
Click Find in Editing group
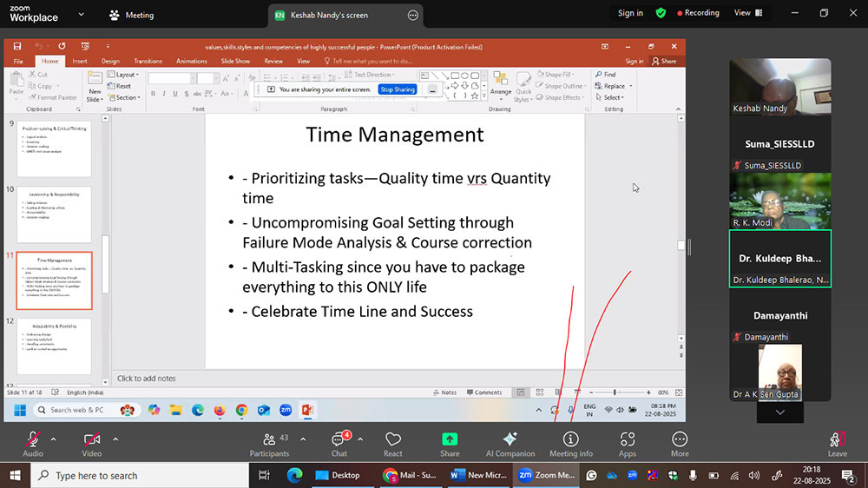pos(605,74)
